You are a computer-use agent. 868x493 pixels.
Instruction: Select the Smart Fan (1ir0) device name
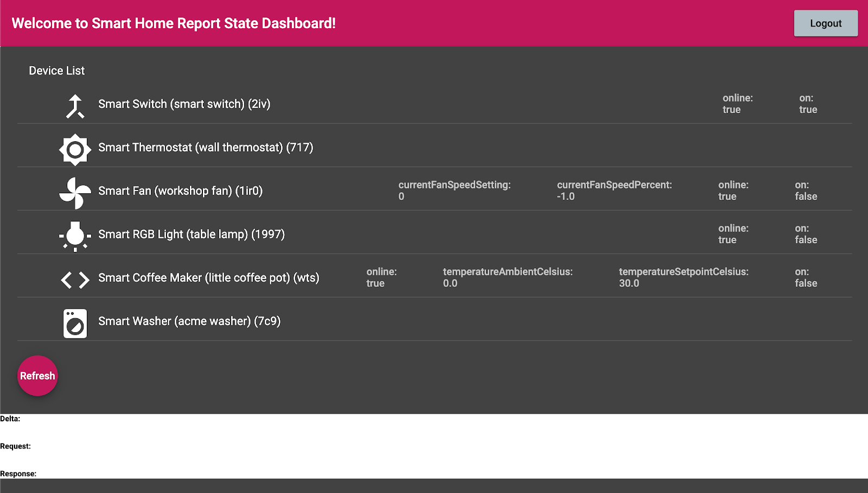[180, 191]
